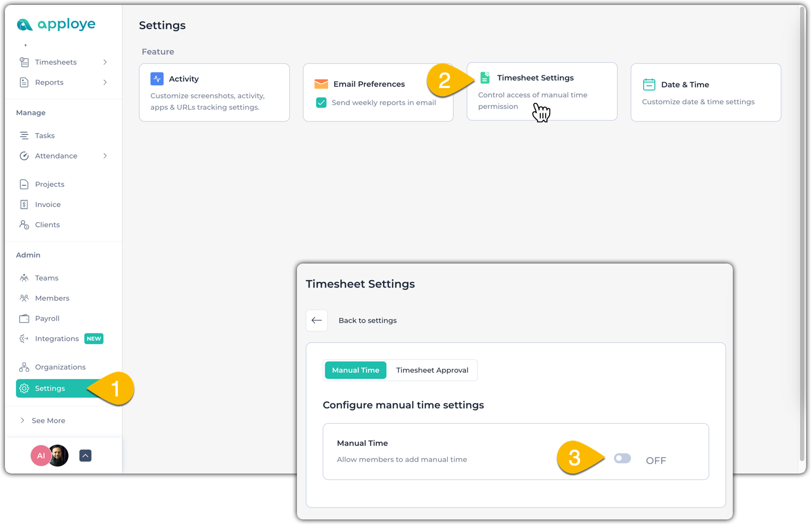Open Payroll in the Admin section

[47, 318]
